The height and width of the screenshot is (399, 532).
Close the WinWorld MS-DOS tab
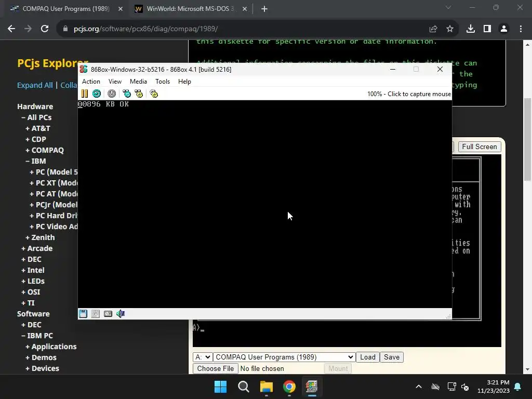(245, 9)
